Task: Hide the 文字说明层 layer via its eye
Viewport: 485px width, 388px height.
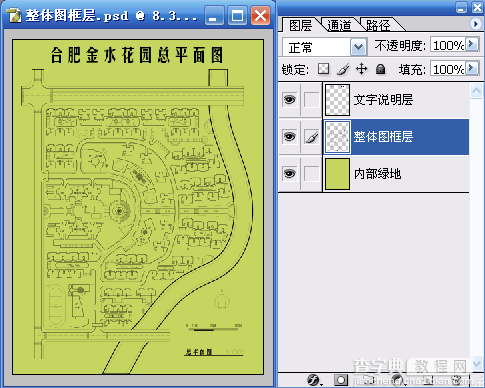Action: pyautogui.click(x=289, y=99)
